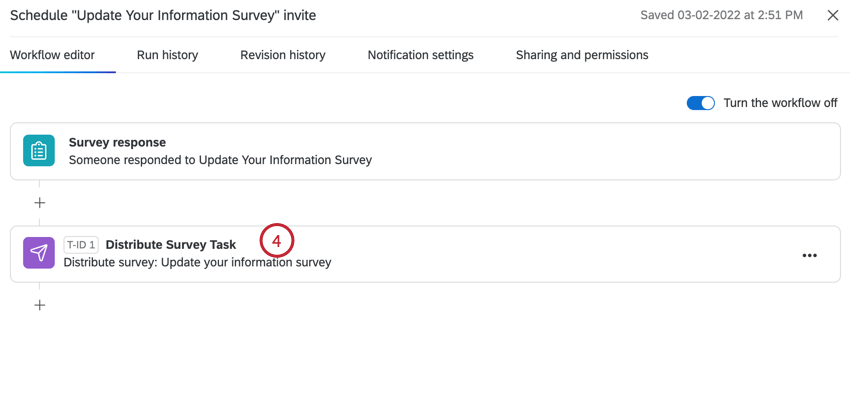Open the Run history tab

(167, 55)
